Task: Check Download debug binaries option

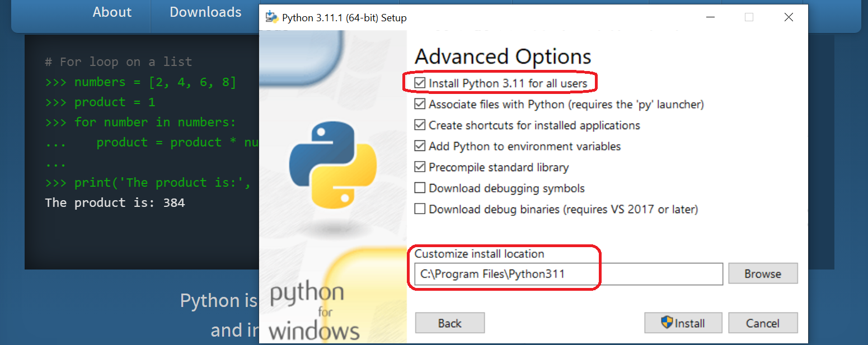Action: coord(420,209)
